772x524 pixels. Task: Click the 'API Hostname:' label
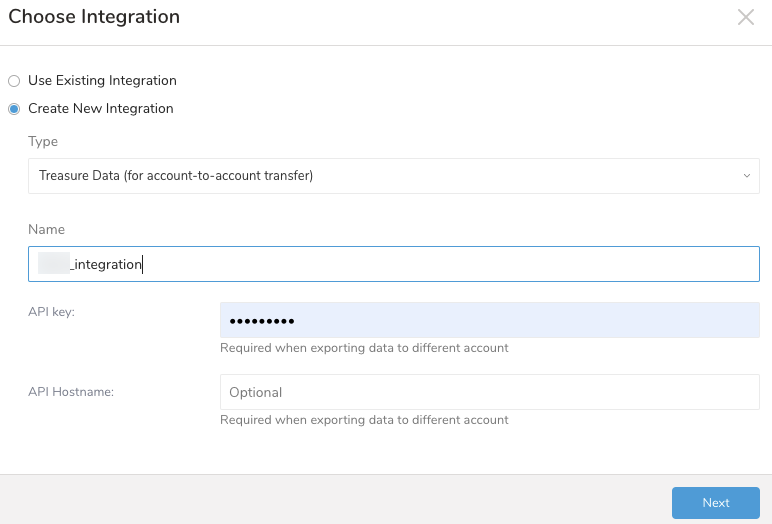pos(71,392)
